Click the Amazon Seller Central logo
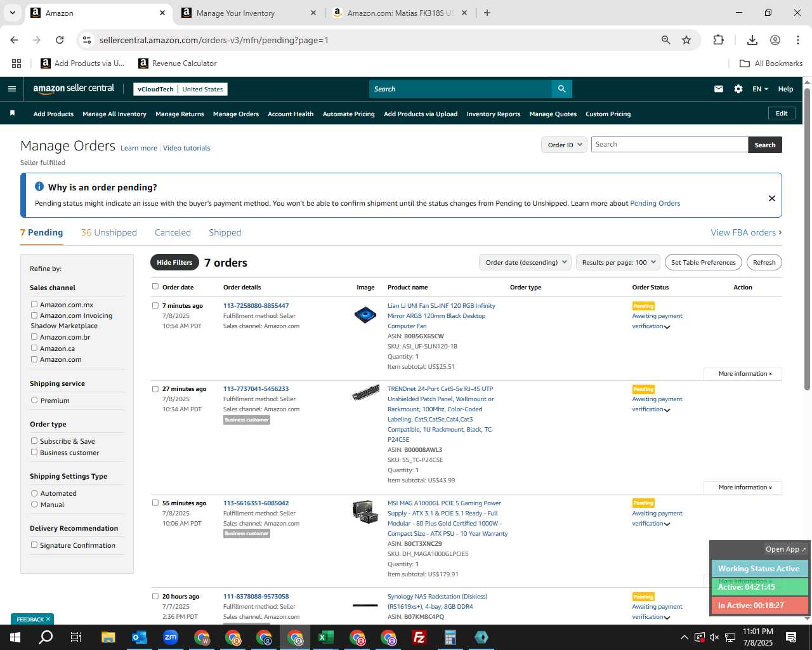Screen dimensions: 812x650 click(x=74, y=89)
